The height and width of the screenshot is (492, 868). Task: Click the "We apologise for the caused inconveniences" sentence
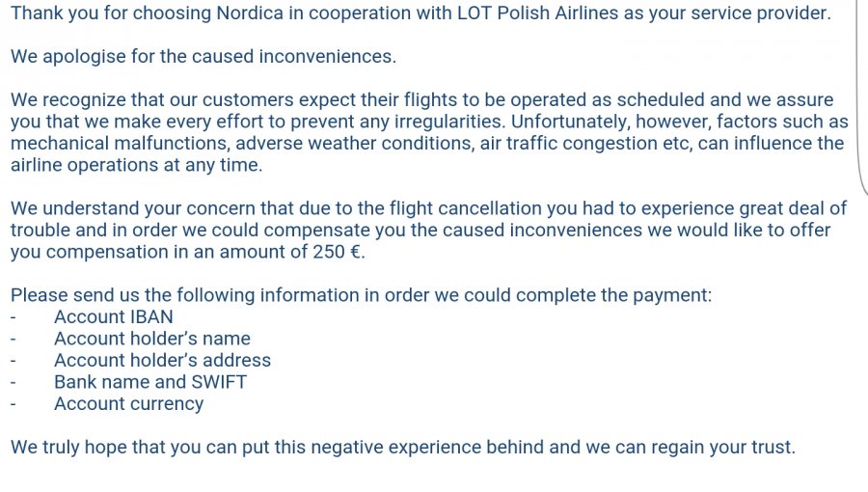(x=203, y=56)
